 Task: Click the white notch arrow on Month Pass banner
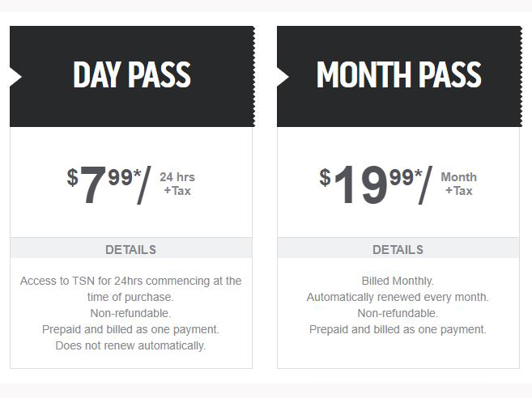point(282,77)
